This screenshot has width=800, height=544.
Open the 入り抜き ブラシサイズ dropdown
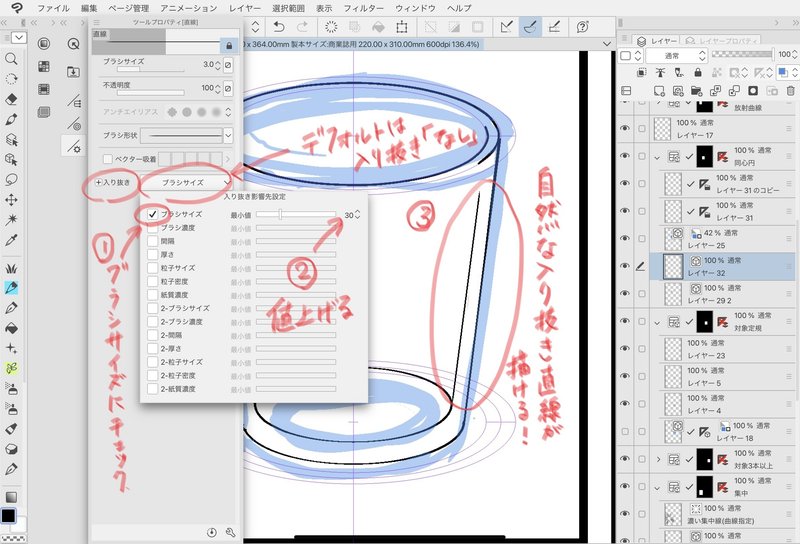(187, 182)
